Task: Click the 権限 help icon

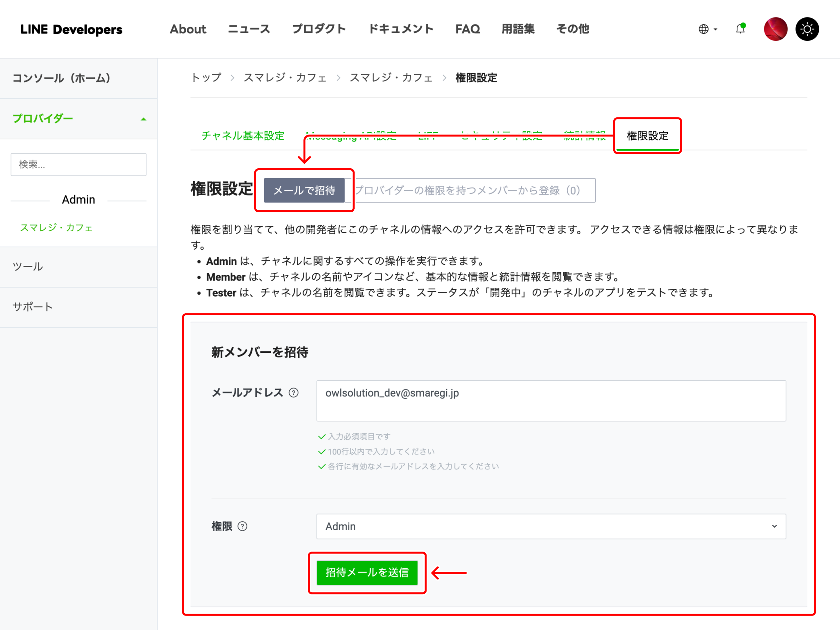Action: pyautogui.click(x=242, y=526)
